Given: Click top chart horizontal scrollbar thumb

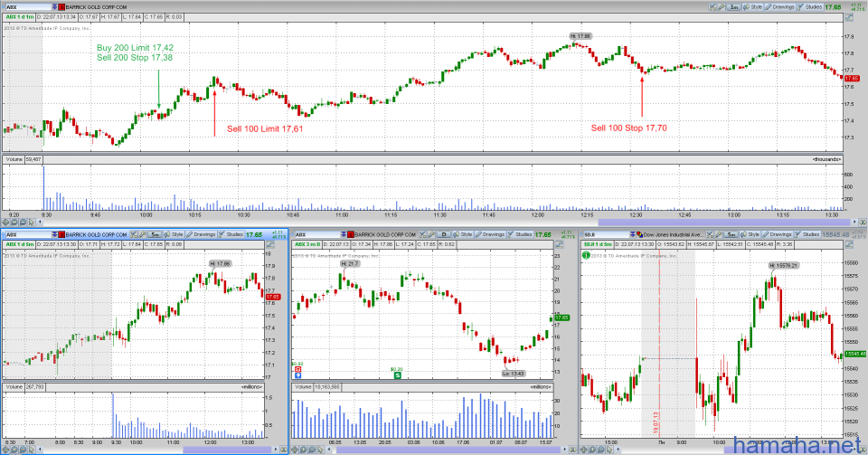Looking at the screenshot, I should click(x=724, y=222).
